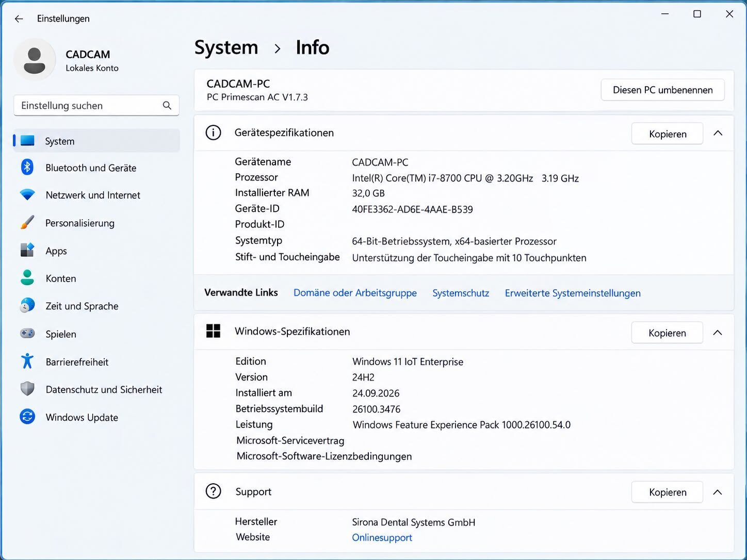
Task: Click the Netzwerk wifi icon
Action: [27, 195]
